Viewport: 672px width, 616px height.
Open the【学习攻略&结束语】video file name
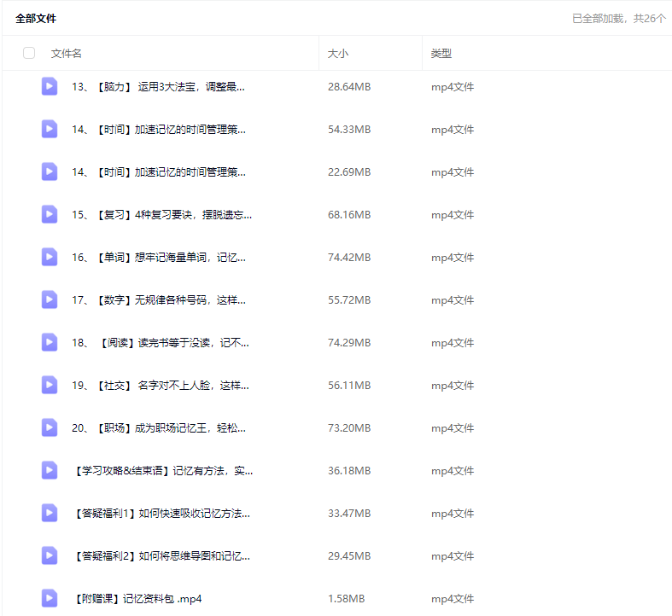162,470
